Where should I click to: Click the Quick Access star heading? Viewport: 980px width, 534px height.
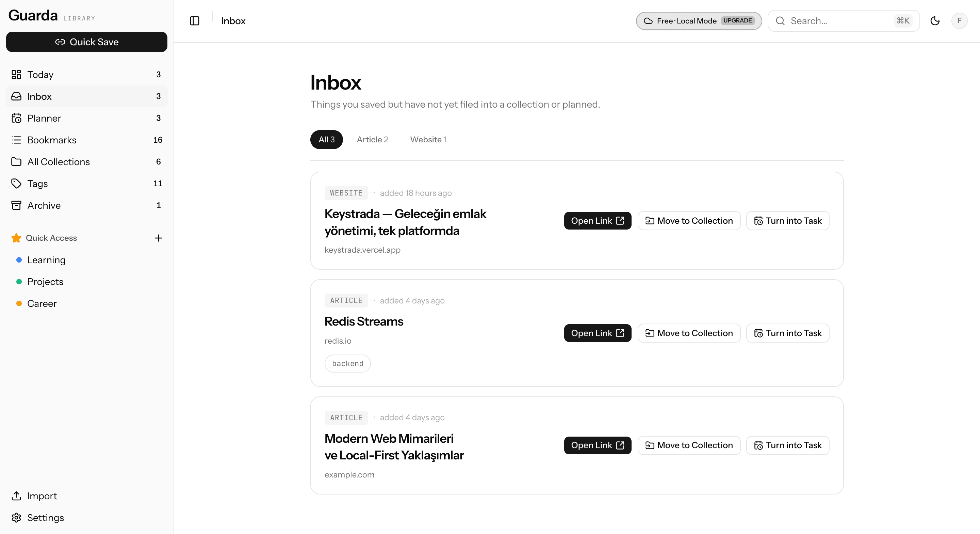pyautogui.click(x=44, y=238)
